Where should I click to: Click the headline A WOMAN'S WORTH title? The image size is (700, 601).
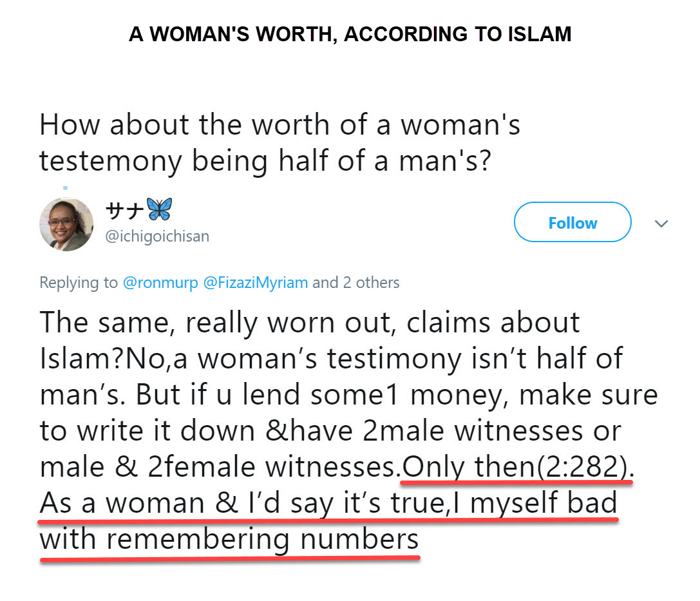click(350, 33)
